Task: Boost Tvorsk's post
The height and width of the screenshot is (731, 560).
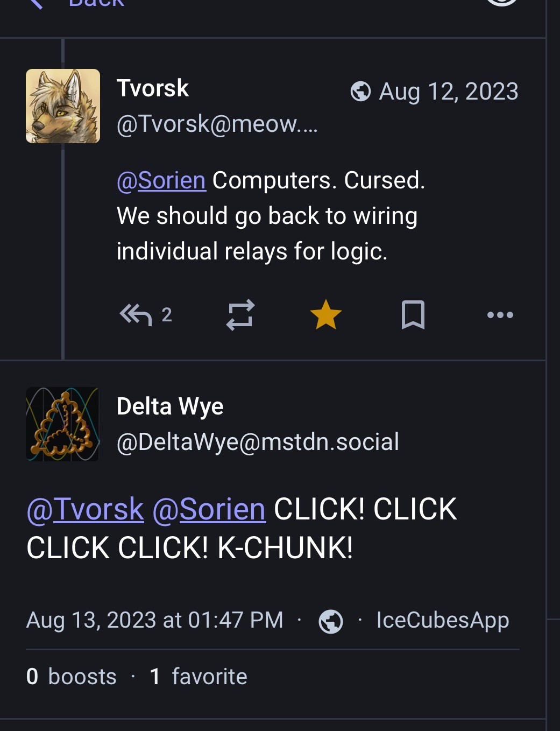Action: point(240,315)
